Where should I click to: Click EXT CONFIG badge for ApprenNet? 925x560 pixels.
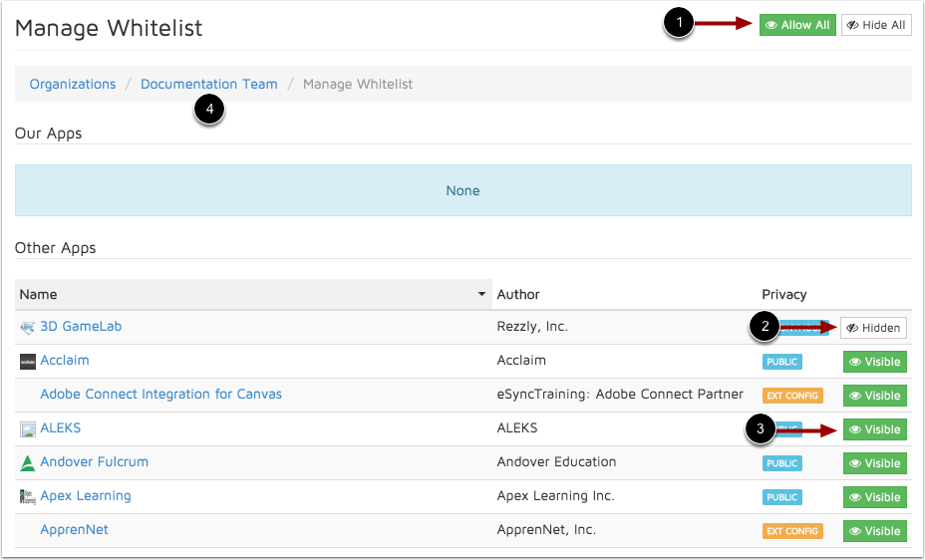click(792, 531)
